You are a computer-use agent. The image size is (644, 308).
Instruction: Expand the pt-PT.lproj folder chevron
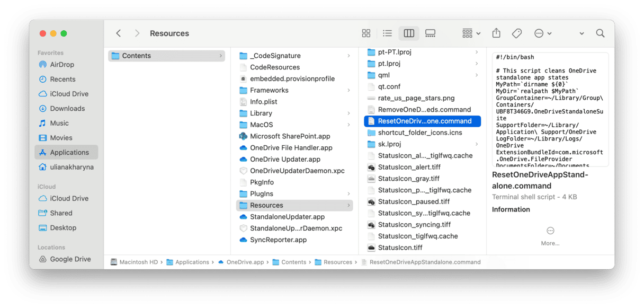[477, 52]
